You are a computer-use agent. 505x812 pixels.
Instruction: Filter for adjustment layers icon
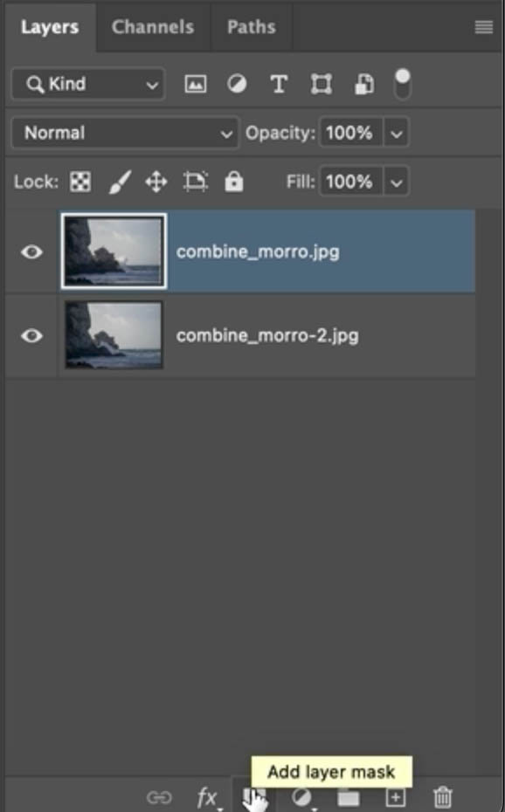click(x=237, y=84)
